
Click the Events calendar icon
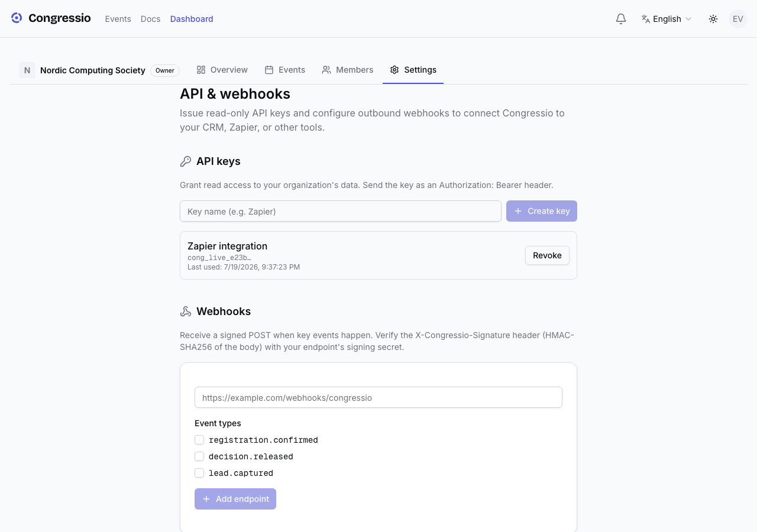[x=269, y=70]
